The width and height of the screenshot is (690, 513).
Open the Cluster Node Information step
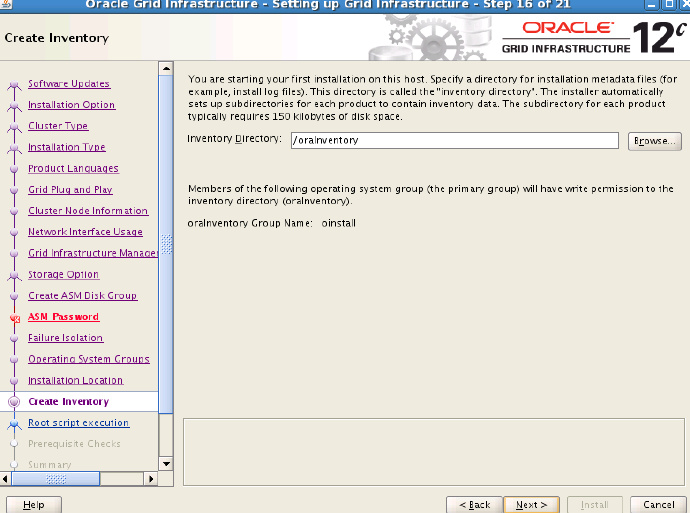[x=88, y=211]
